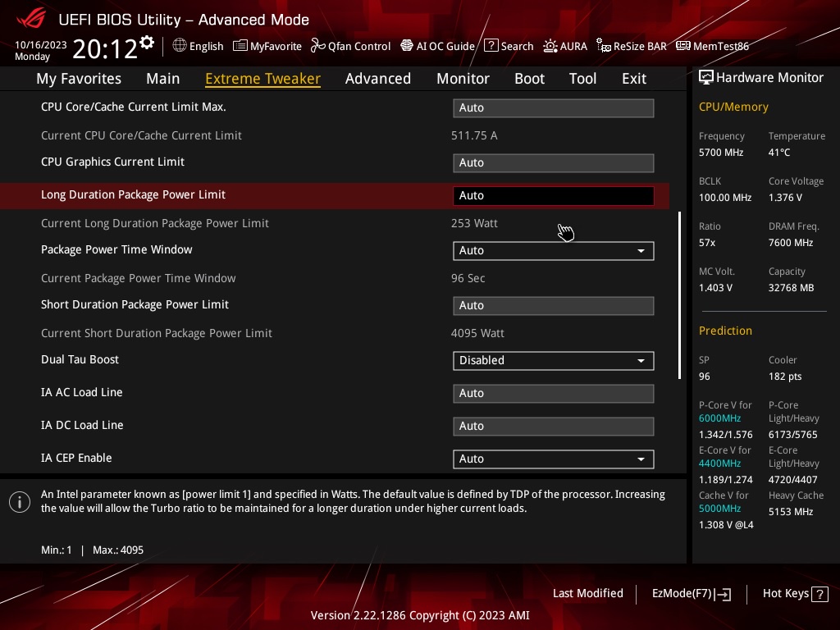Viewport: 840px width, 630px height.
Task: Open AURA lighting settings
Action: pos(565,46)
